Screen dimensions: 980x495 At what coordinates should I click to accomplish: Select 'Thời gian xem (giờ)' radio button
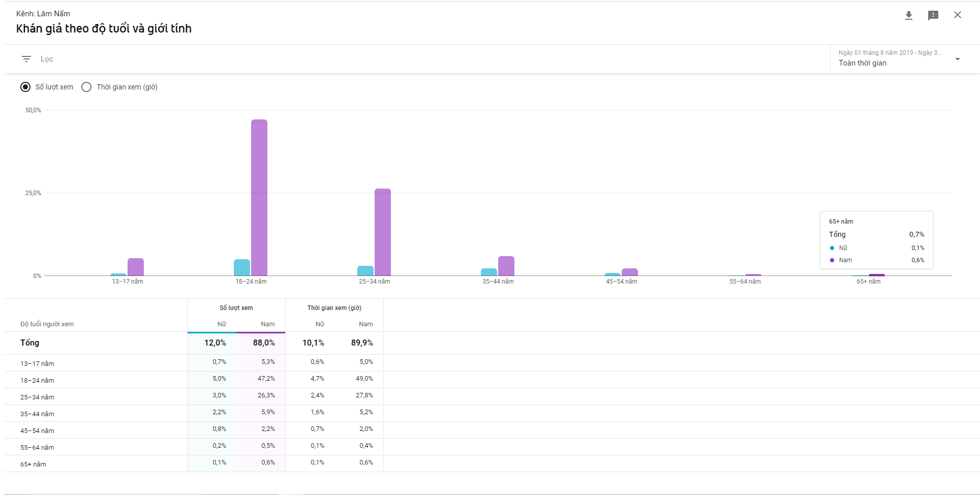[86, 87]
